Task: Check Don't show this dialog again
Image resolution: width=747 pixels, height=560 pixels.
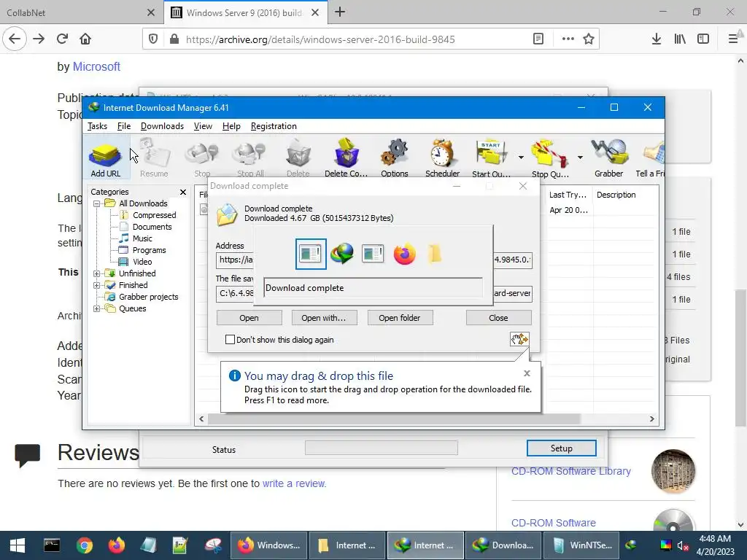Action: [x=230, y=340]
